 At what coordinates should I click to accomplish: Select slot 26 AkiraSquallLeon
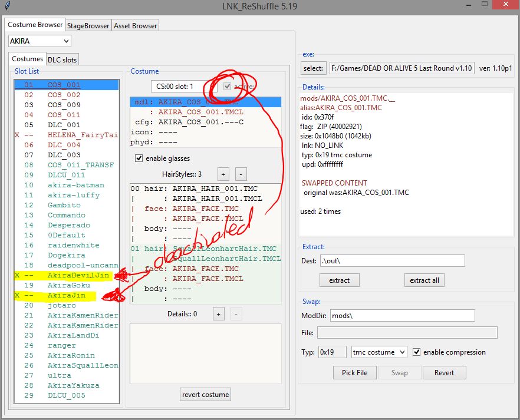66,365
